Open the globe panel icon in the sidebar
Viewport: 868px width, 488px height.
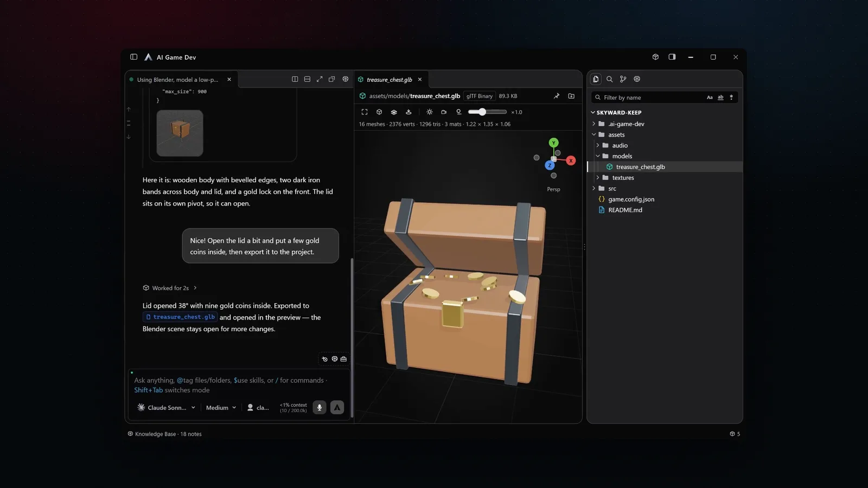tap(637, 79)
